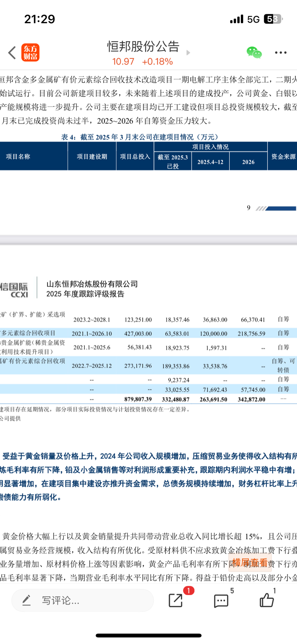Image resolution: width=297 pixels, height=644 pixels.
Task: Tap the 10.97 +0.18% stock quote
Action: (x=142, y=62)
